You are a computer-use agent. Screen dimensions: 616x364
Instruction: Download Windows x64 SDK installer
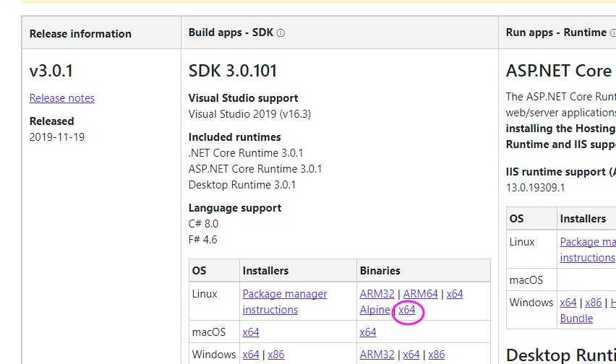(251, 355)
